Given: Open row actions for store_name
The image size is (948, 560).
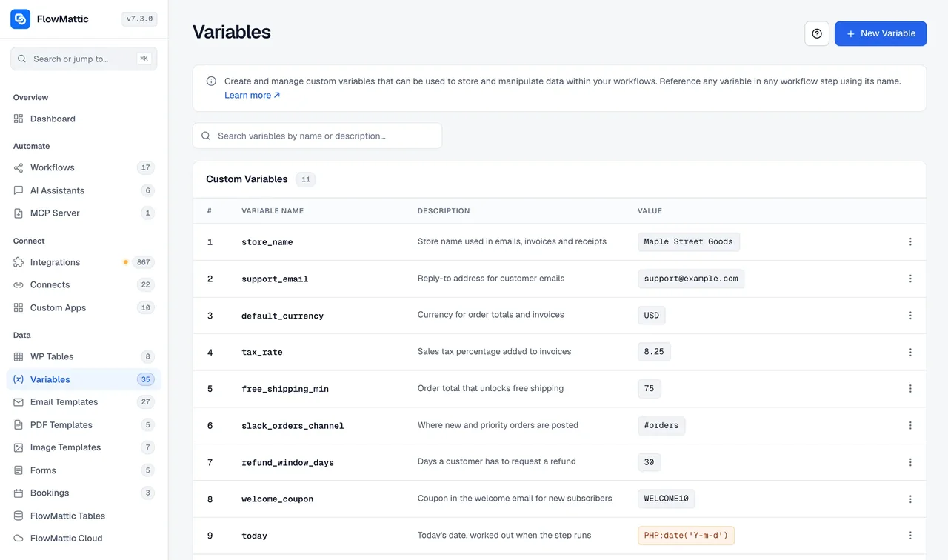Looking at the screenshot, I should click(910, 242).
